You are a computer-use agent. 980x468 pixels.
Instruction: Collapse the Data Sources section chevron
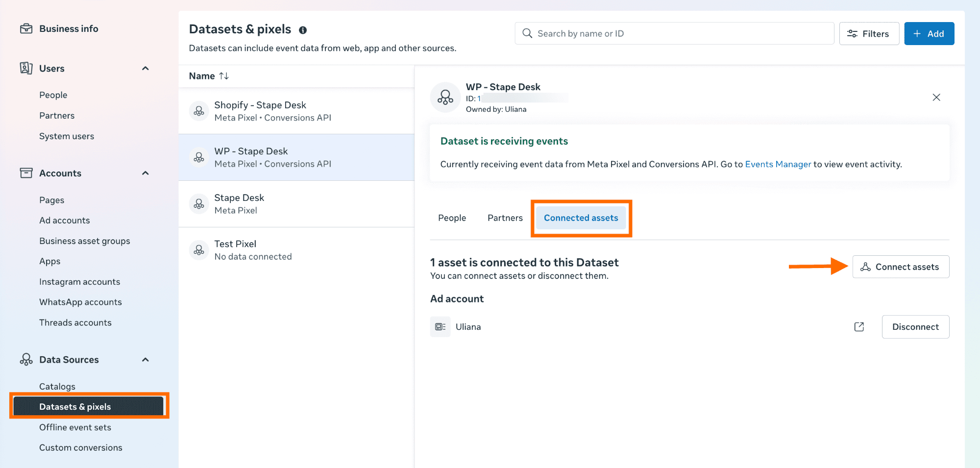146,360
